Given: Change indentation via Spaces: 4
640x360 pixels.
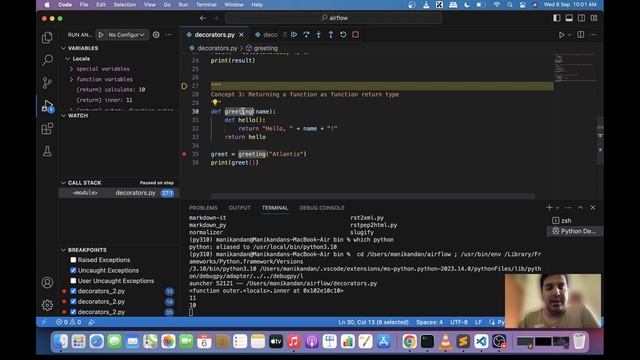Looking at the screenshot, I should click(429, 322).
